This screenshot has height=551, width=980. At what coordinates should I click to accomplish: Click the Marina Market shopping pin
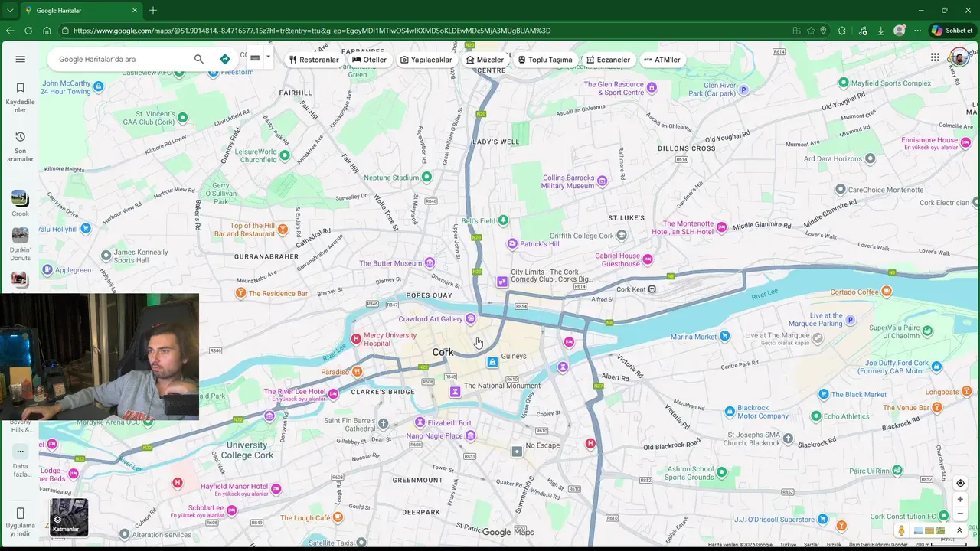coord(725,336)
